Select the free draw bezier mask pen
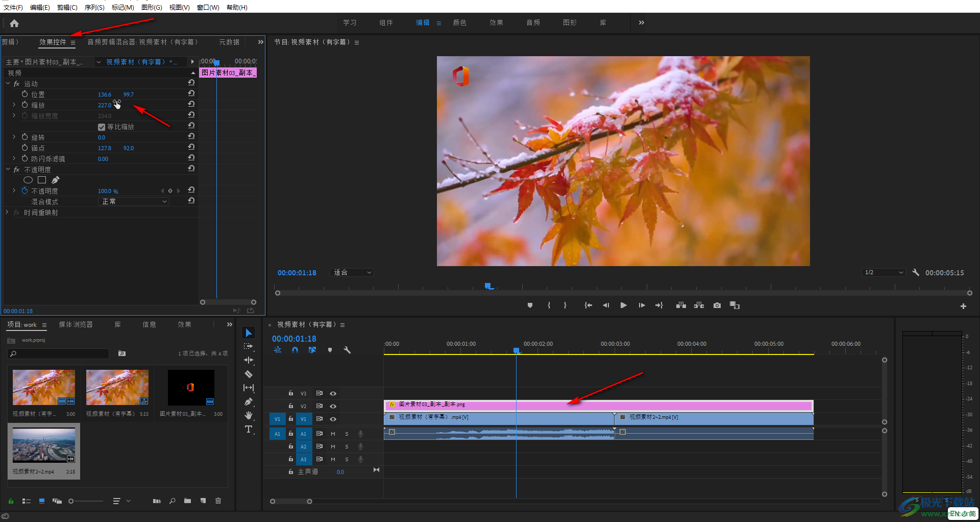This screenshot has width=980, height=522. point(56,180)
